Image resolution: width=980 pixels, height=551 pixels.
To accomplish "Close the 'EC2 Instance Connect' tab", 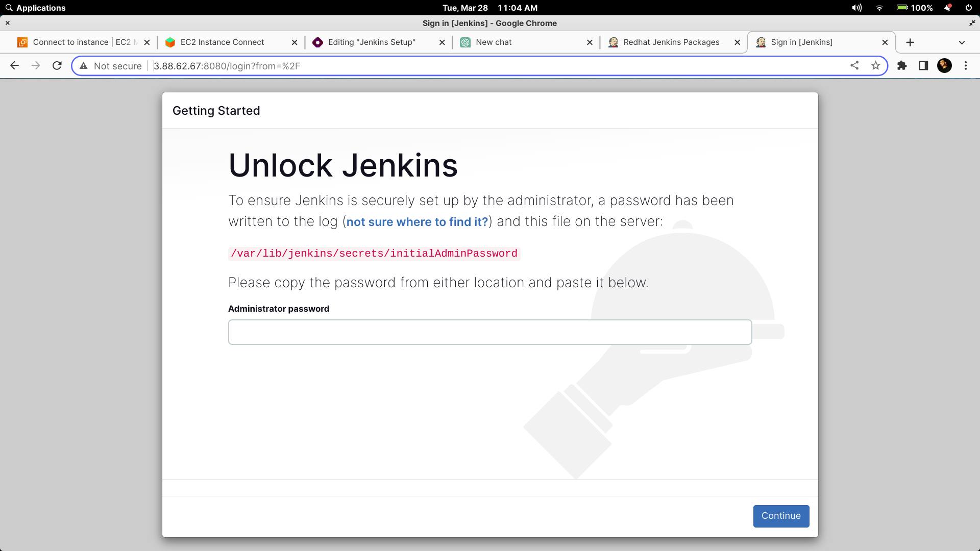I will tap(295, 42).
